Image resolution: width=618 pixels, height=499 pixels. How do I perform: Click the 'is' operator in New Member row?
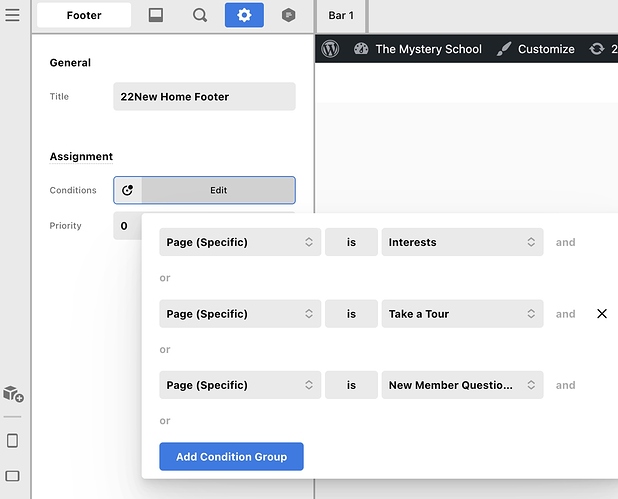coord(351,385)
